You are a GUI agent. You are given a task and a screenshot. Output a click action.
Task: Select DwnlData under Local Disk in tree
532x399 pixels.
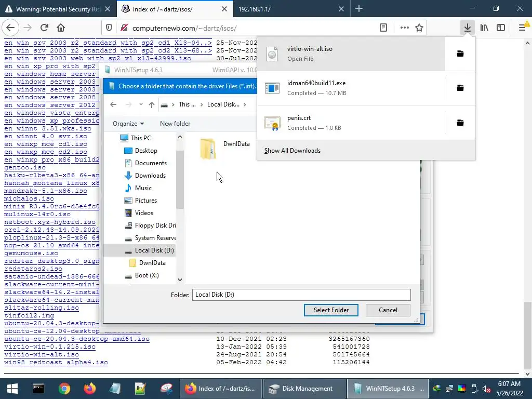152,263
